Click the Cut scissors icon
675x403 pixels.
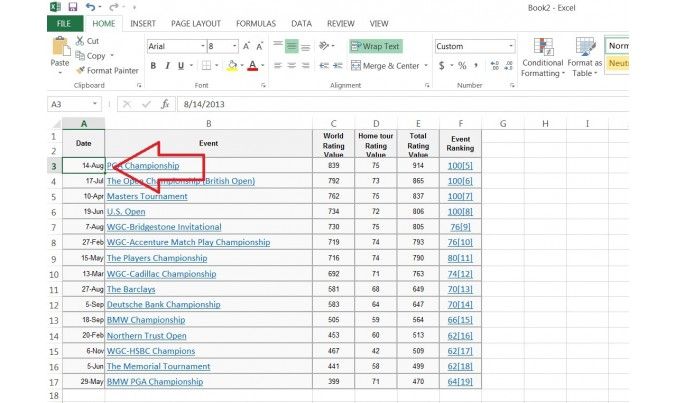[x=80, y=41]
